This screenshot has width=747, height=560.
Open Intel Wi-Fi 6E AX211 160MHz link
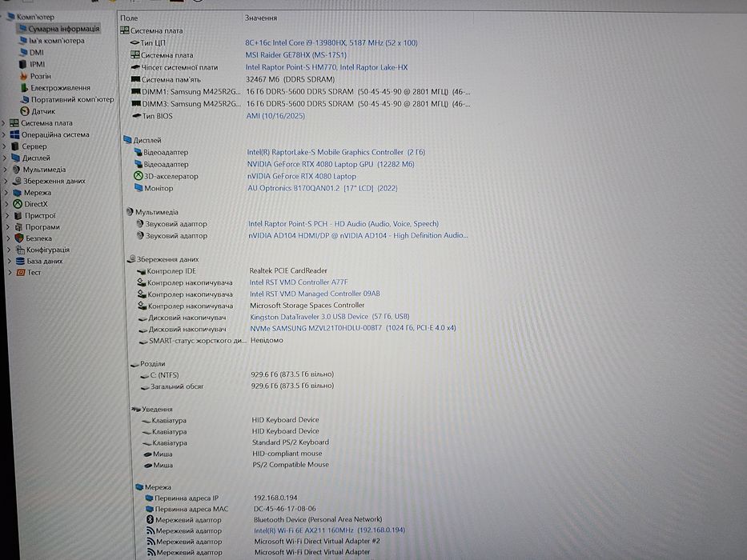tap(329, 530)
